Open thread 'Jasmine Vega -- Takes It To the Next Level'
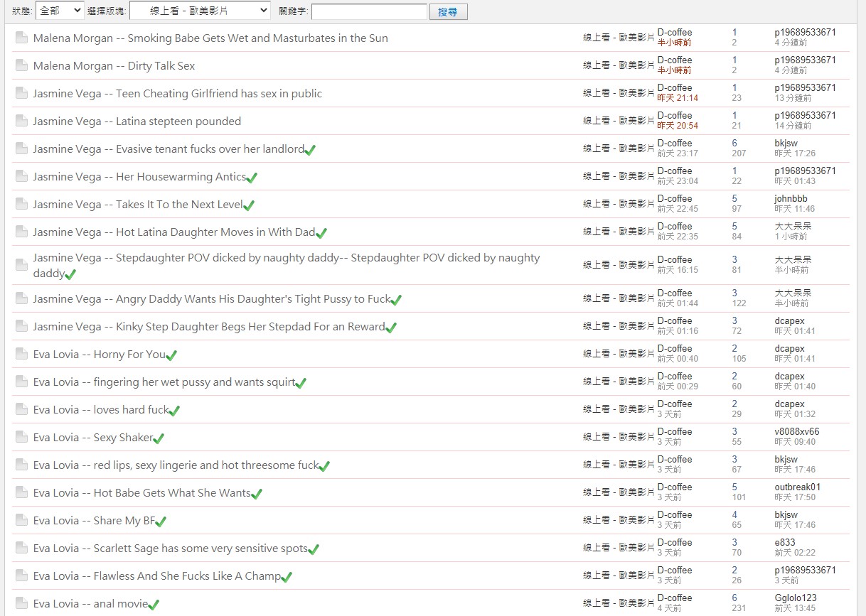Image resolution: width=866 pixels, height=616 pixels. [x=138, y=204]
